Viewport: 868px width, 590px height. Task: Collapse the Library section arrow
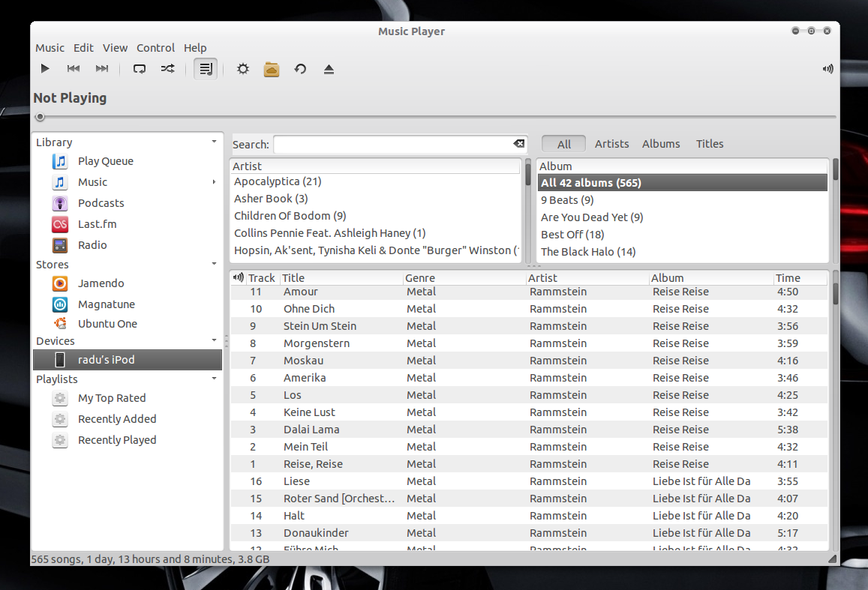pyautogui.click(x=214, y=142)
